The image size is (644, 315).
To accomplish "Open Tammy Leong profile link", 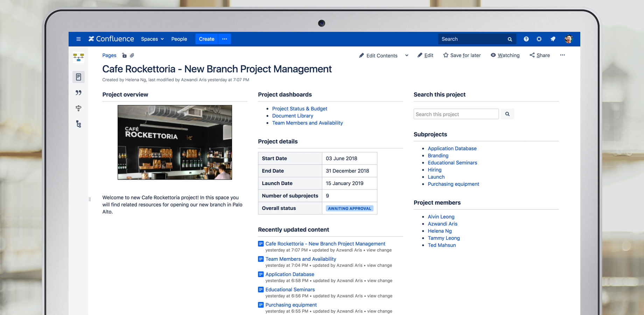I will coord(444,238).
